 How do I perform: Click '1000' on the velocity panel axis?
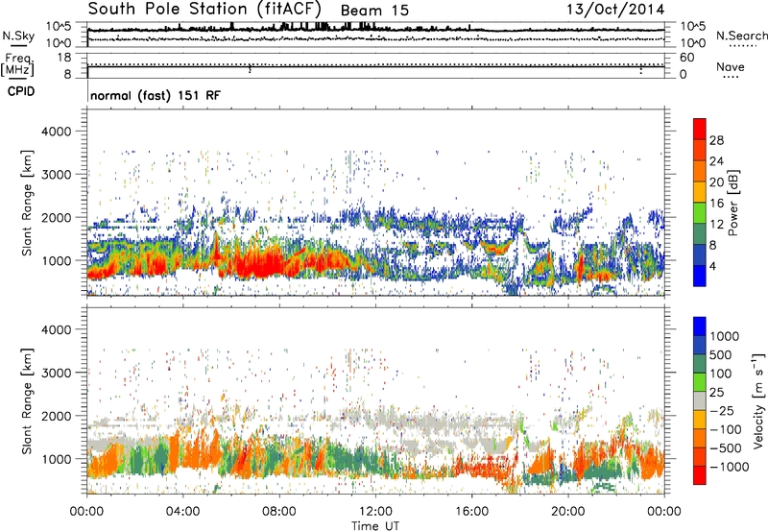[x=57, y=458]
